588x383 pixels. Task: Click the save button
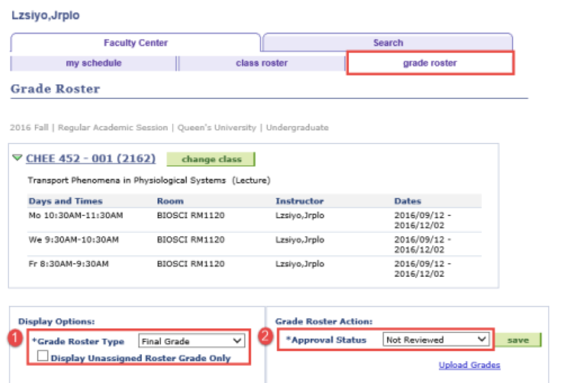[518, 340]
